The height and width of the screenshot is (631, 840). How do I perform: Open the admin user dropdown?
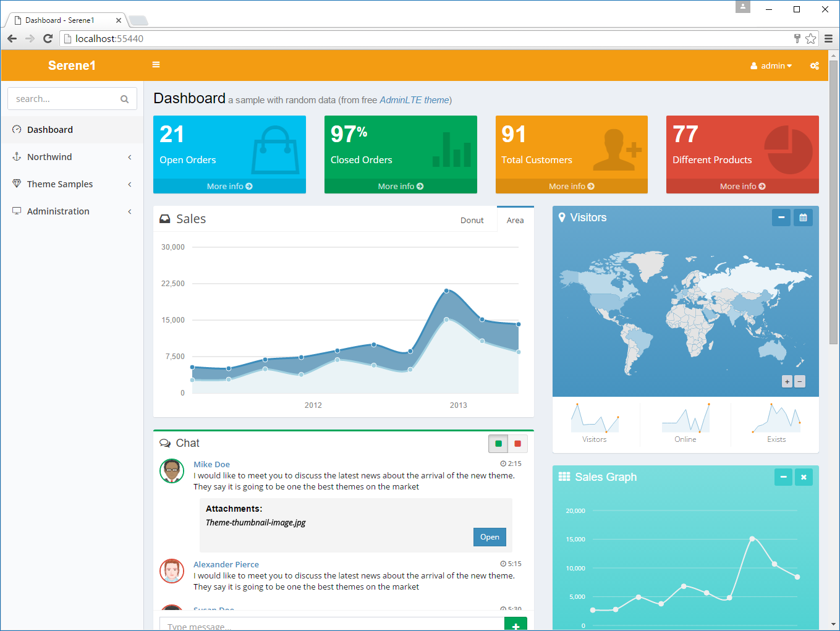pos(771,66)
